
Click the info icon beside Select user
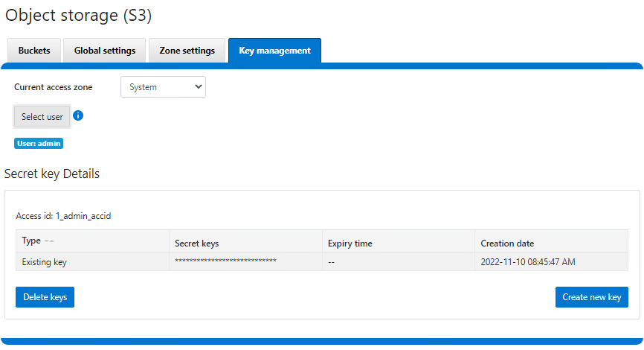(78, 116)
